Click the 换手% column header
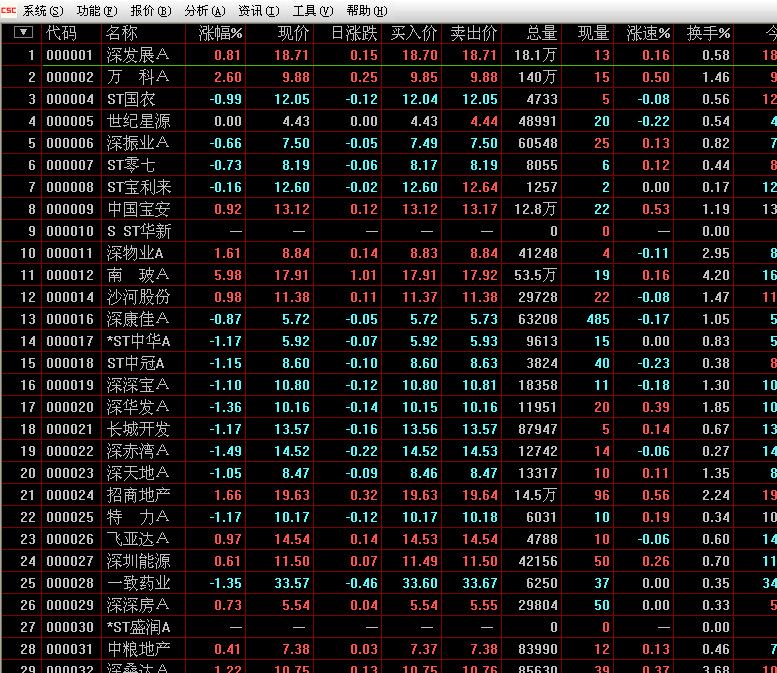777x673 pixels. pyautogui.click(x=708, y=33)
